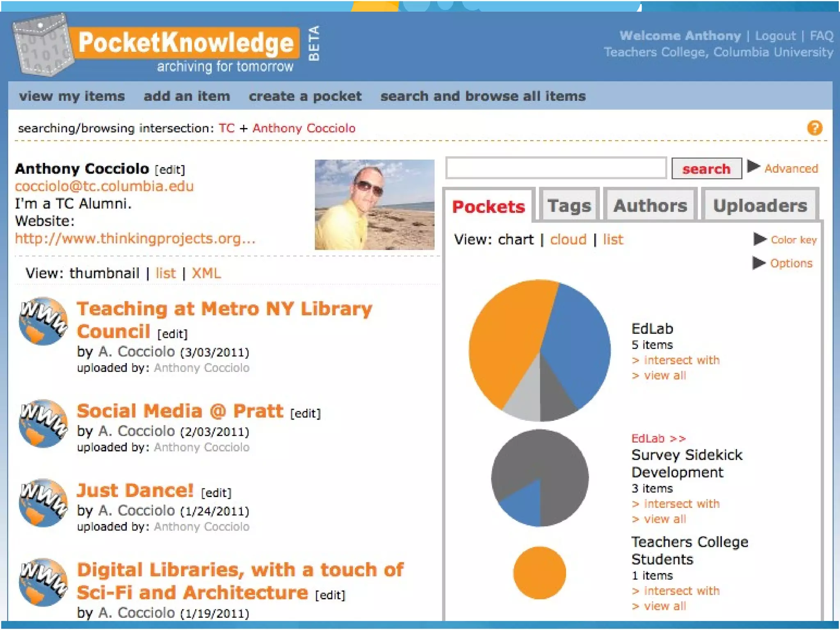Image resolution: width=840 pixels, height=630 pixels.
Task: Click the orange help question mark icon
Action: [x=814, y=128]
